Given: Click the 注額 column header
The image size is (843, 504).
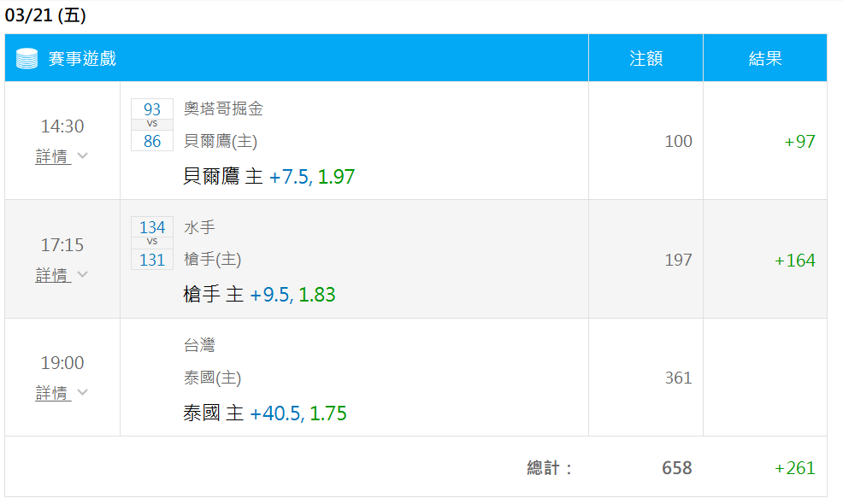Looking at the screenshot, I should pos(646,59).
